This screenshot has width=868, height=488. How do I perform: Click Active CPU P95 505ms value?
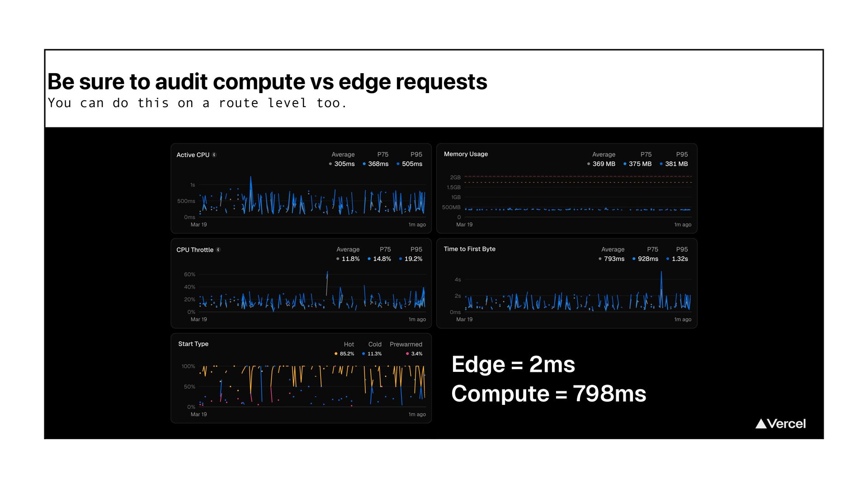click(412, 164)
